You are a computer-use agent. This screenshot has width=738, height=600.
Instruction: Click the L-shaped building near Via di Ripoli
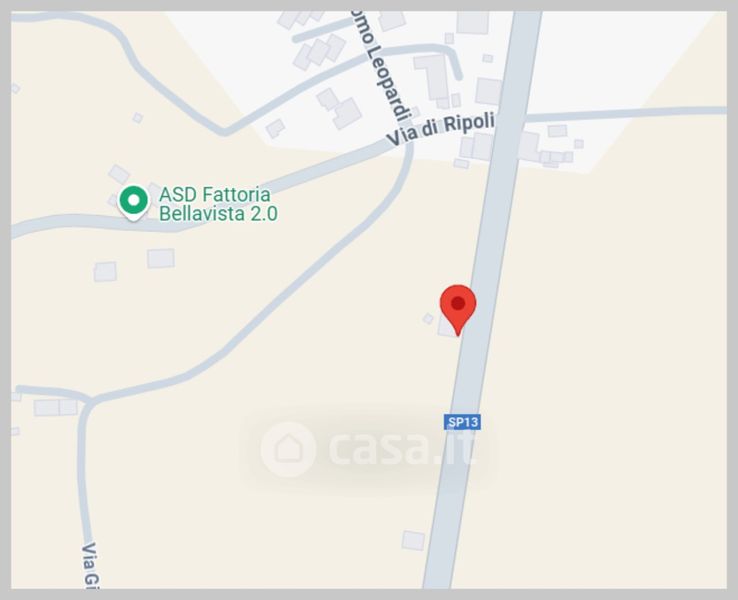pyautogui.click(x=434, y=78)
